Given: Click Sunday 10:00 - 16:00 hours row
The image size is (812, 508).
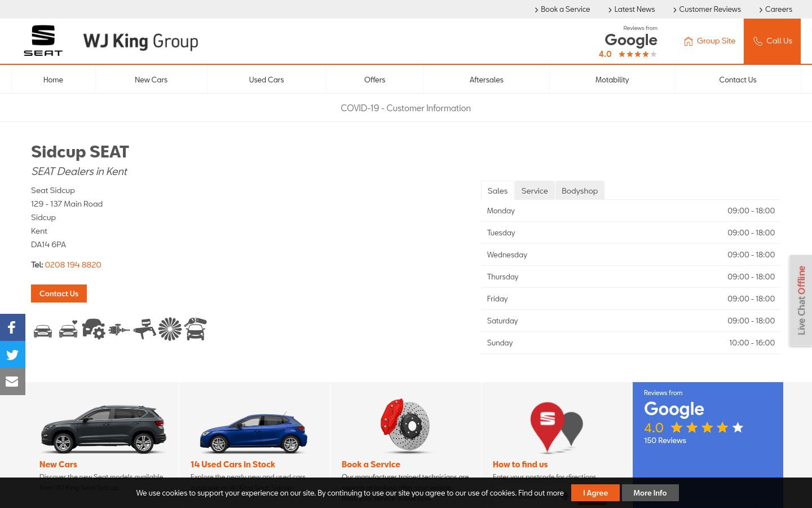Looking at the screenshot, I should [x=631, y=343].
